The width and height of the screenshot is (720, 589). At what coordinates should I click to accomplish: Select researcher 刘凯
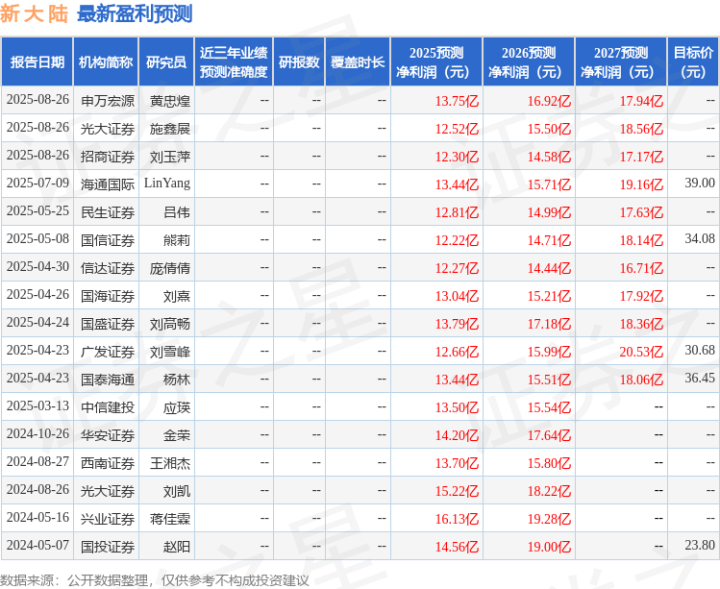[x=176, y=491]
